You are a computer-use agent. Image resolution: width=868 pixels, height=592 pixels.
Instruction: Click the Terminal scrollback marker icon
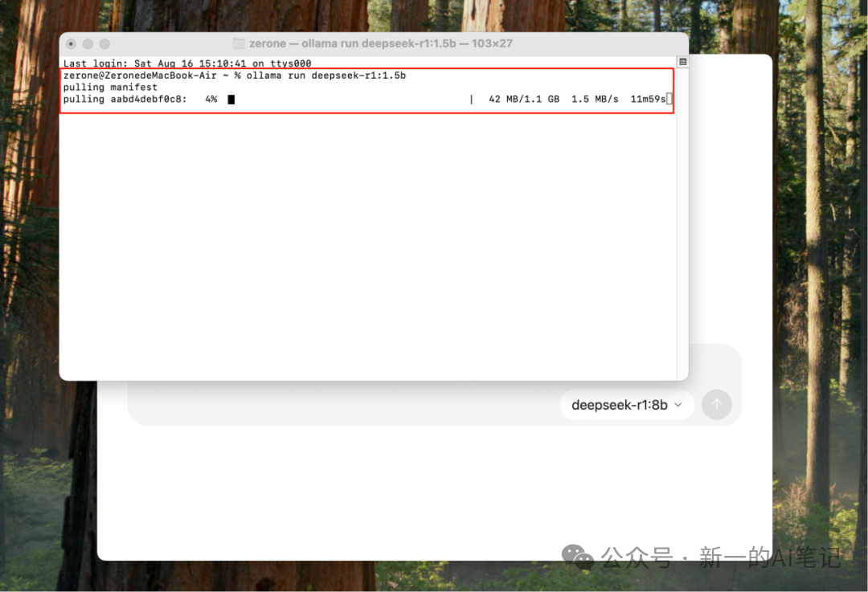pyautogui.click(x=682, y=62)
